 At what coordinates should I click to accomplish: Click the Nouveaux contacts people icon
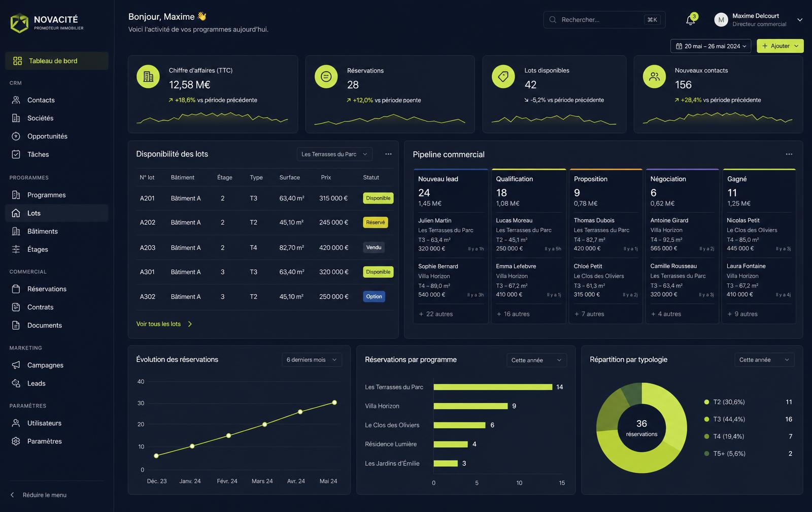[655, 77]
